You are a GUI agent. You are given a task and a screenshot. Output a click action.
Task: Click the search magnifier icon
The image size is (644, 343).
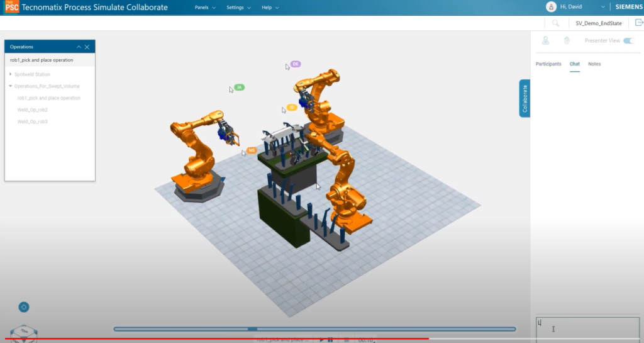(555, 23)
